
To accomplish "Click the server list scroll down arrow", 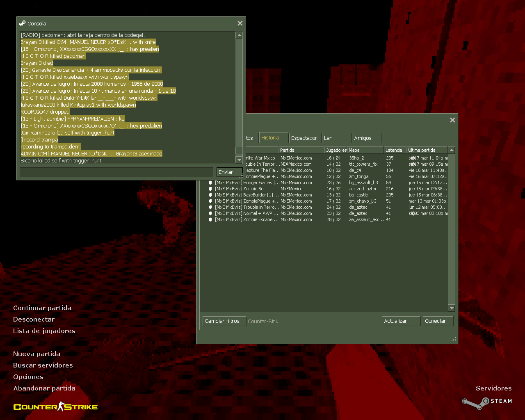I will pos(452,308).
